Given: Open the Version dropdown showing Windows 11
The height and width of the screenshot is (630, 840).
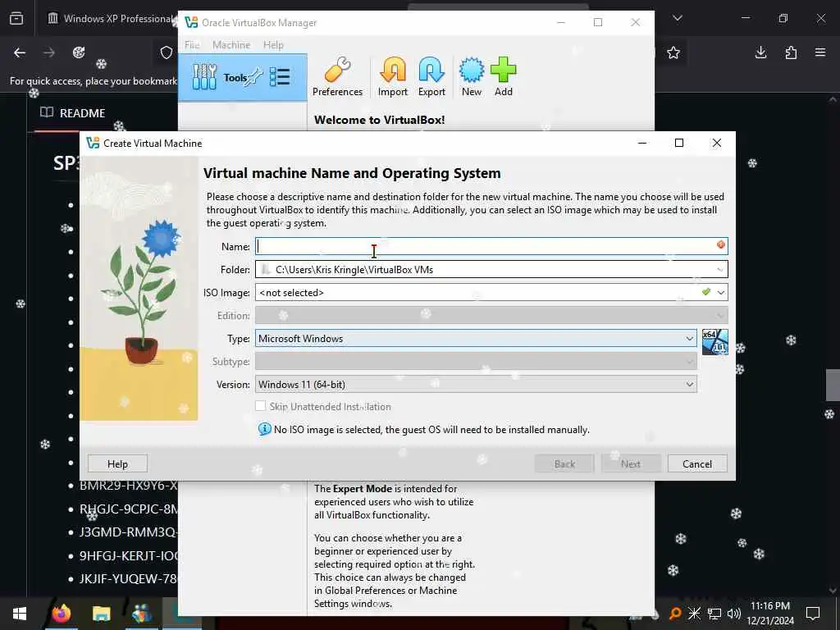Looking at the screenshot, I should [x=476, y=385].
